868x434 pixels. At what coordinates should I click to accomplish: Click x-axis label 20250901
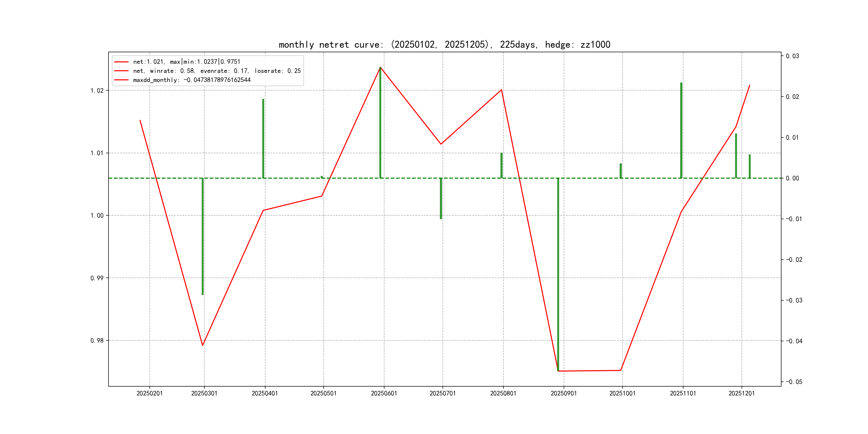(x=563, y=393)
